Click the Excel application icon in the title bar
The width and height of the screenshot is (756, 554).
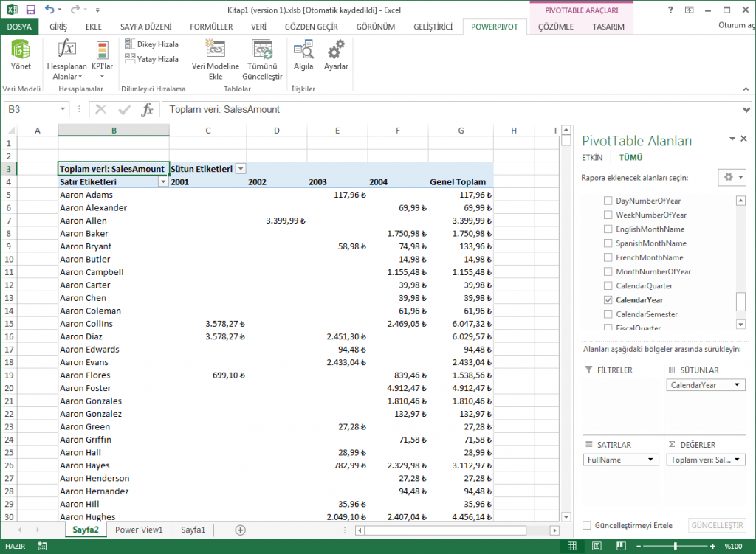12,10
